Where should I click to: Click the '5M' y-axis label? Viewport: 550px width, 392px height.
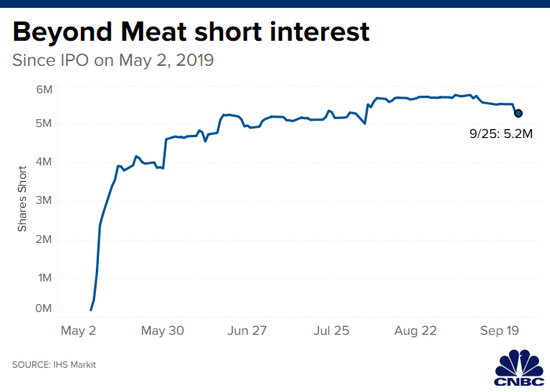point(43,123)
